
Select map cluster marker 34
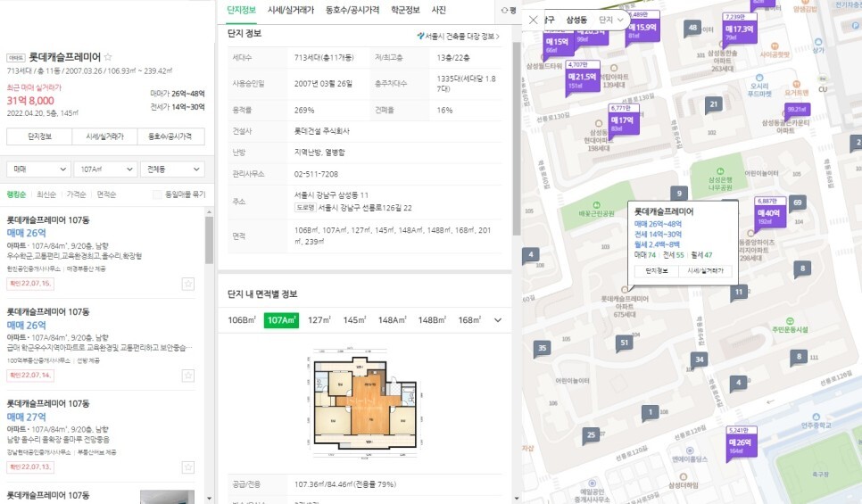700,359
